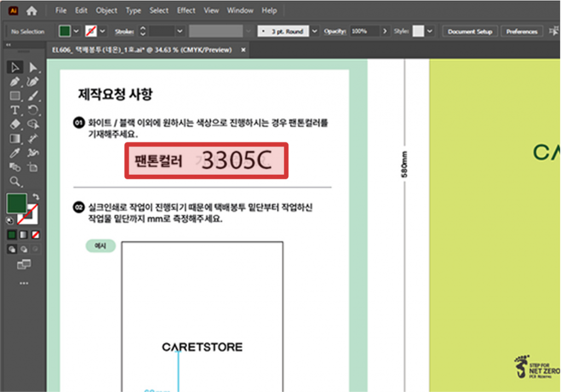The width and height of the screenshot is (561, 392).
Task: Select the Type tool
Action: 15,110
